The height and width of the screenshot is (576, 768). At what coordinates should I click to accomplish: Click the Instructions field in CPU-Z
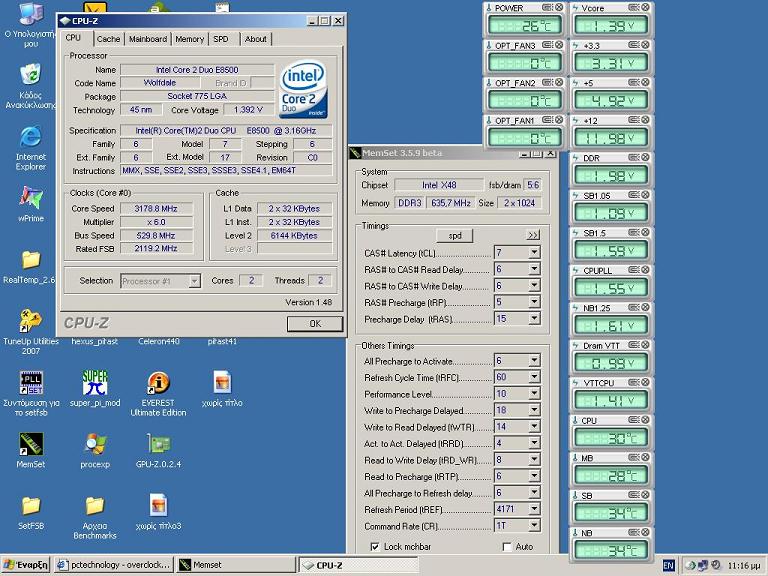[226, 170]
